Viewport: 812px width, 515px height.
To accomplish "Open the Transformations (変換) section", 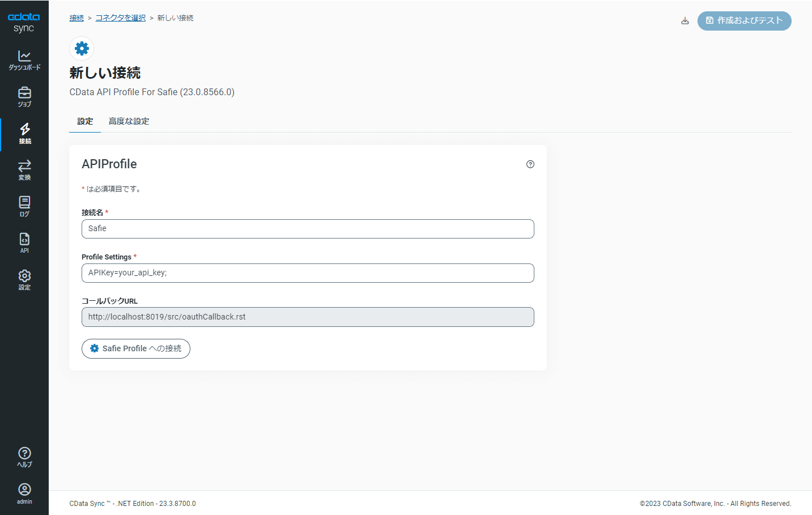I will [x=24, y=170].
